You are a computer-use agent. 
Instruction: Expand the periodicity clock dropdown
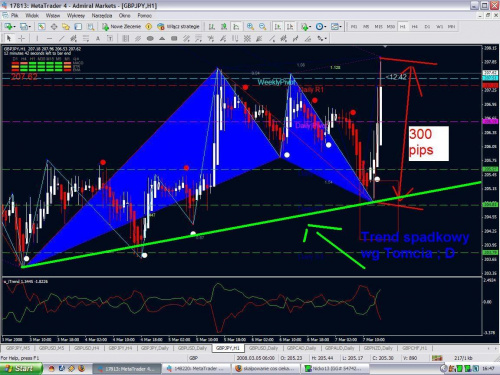(325, 27)
